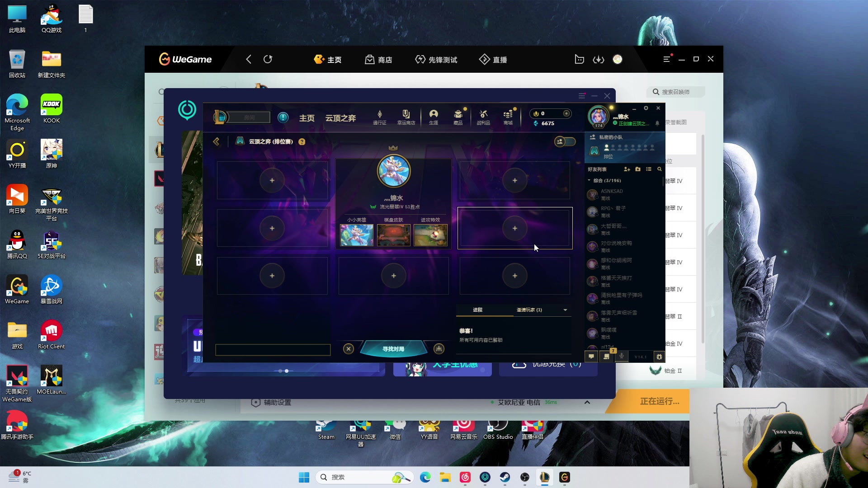Click the bug report icon
Viewport: 868px width, 488px height.
659,357
